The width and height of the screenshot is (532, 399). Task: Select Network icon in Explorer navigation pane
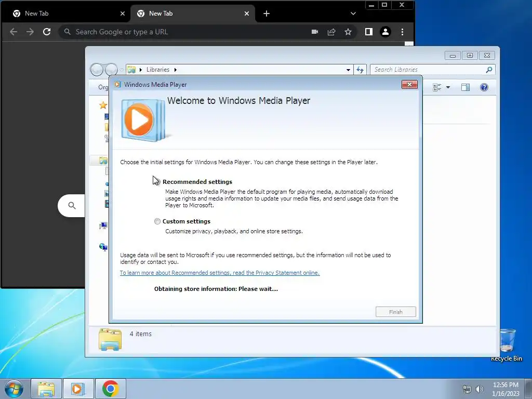pyautogui.click(x=103, y=247)
